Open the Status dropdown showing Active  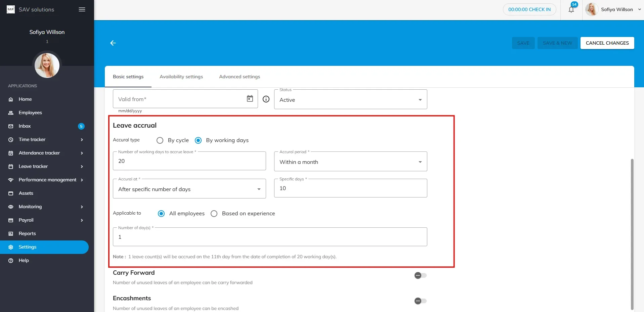click(x=351, y=100)
